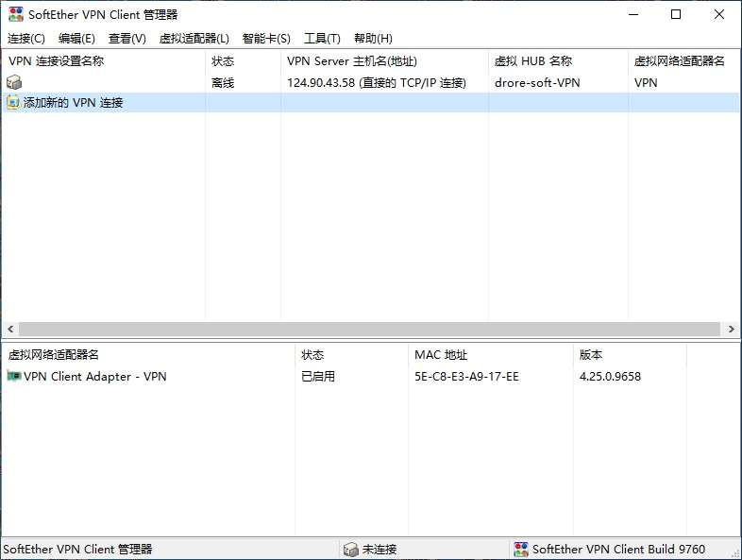The width and height of the screenshot is (742, 560).
Task: Click the 已启用 adapter status cell
Action: tap(318, 377)
